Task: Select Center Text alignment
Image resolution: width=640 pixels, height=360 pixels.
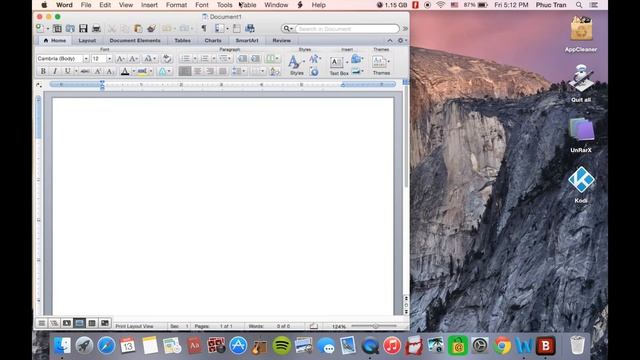Action: pyautogui.click(x=198, y=71)
